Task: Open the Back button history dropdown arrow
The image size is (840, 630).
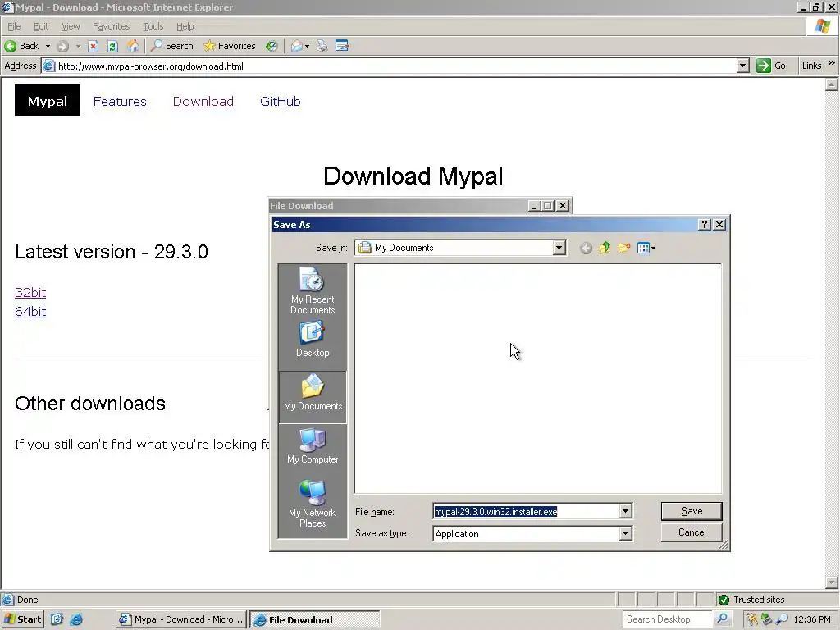Action: [48, 46]
